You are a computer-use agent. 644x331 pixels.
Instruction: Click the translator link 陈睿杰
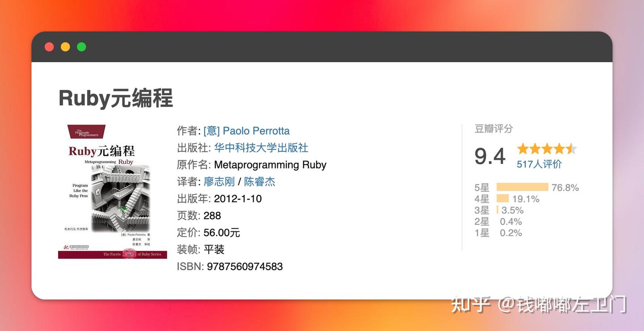(260, 181)
